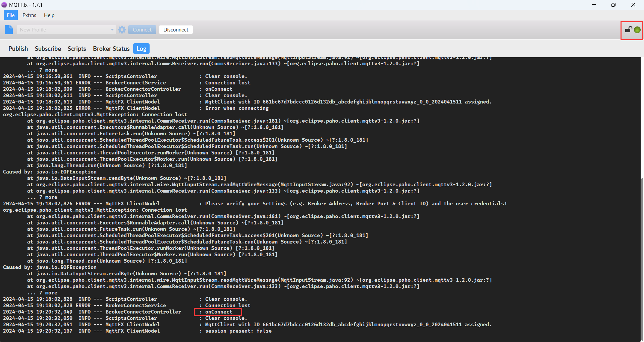Select the Log tab
Screen dimensions: 644x342
(x=141, y=49)
